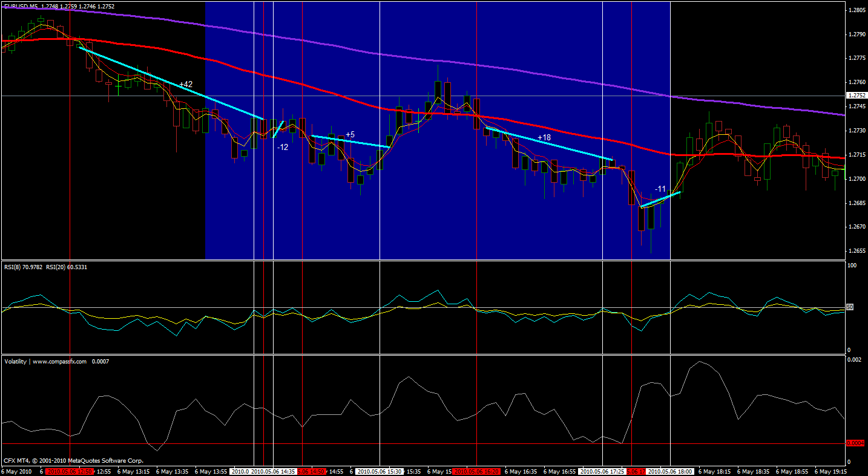
Task: Select the red 2010.05.06 16:20 time marker
Action: pos(476,471)
